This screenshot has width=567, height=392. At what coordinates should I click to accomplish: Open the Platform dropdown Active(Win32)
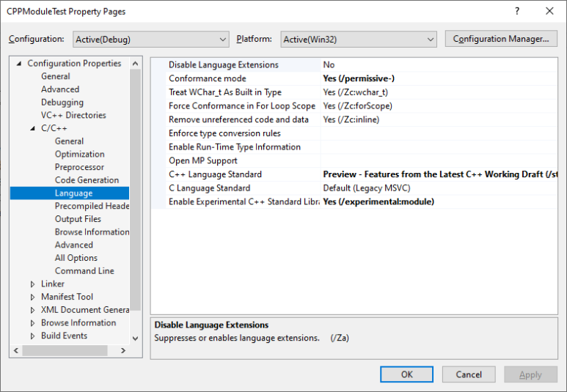click(x=359, y=40)
